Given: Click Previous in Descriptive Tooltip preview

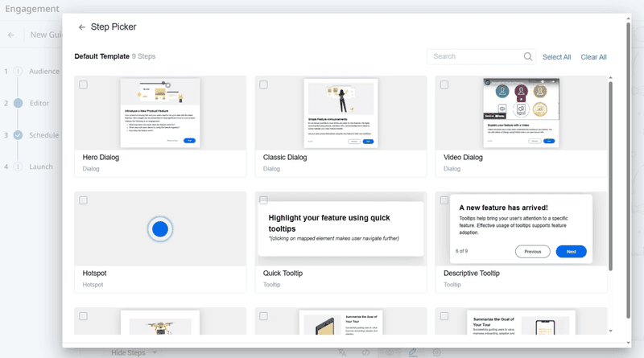Looking at the screenshot, I should 533,252.
